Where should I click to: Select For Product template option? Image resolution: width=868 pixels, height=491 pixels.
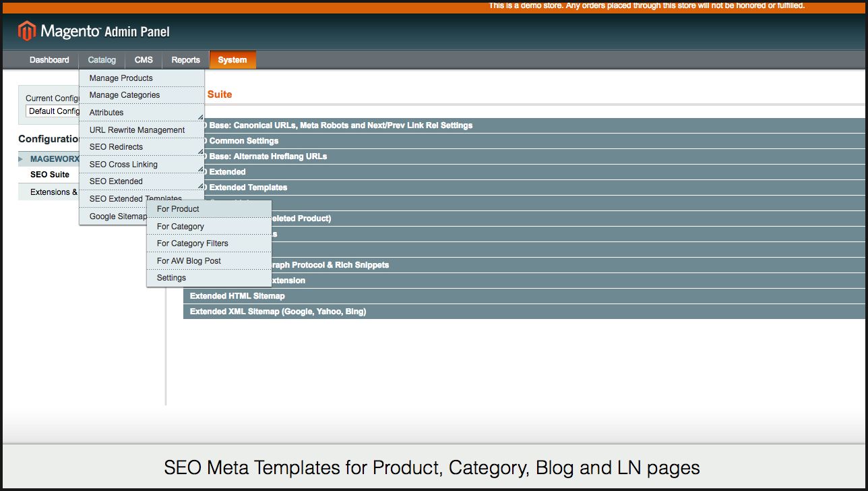click(178, 209)
